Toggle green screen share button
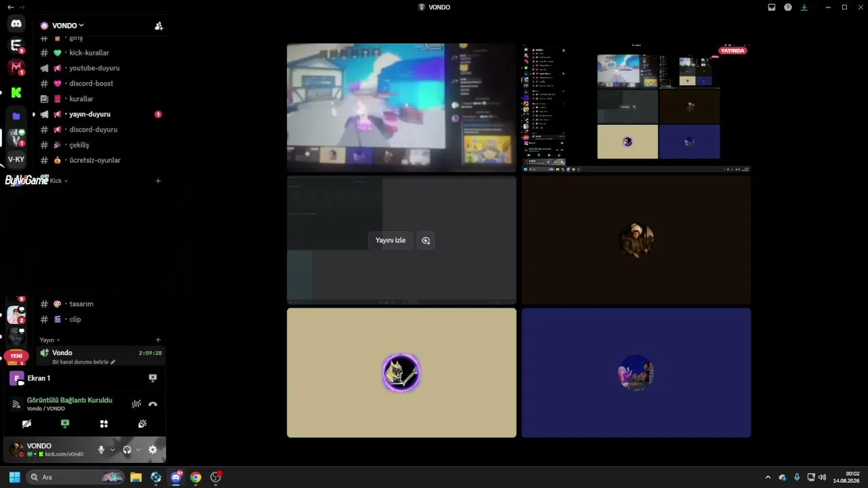This screenshot has width=868, height=488. click(65, 424)
